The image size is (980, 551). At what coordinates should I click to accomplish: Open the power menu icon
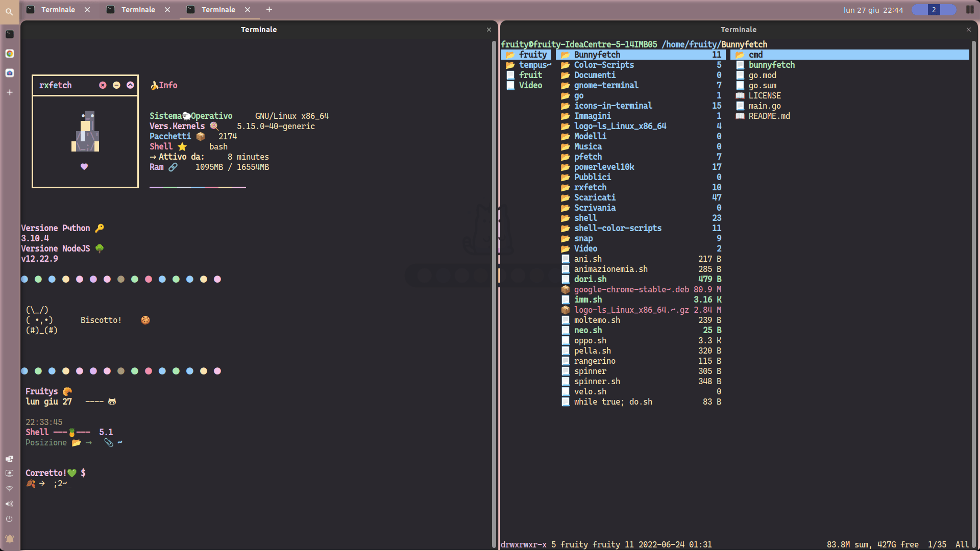coord(9,519)
